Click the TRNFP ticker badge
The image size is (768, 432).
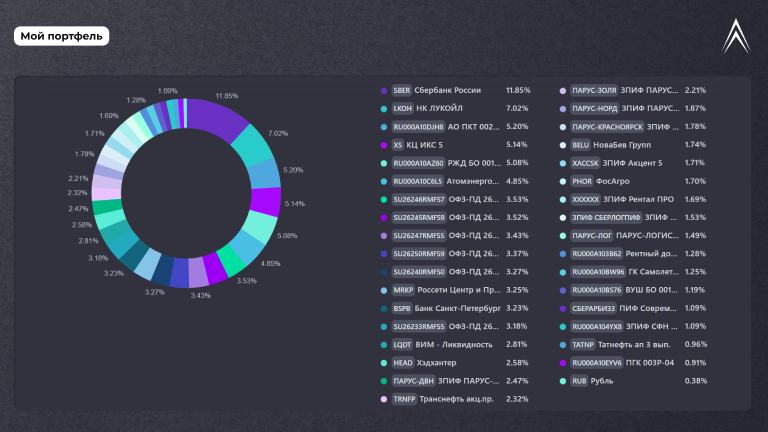pos(405,399)
